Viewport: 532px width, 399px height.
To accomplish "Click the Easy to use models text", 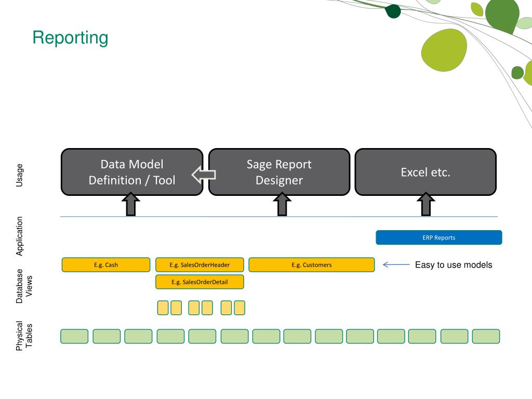I will pyautogui.click(x=454, y=265).
